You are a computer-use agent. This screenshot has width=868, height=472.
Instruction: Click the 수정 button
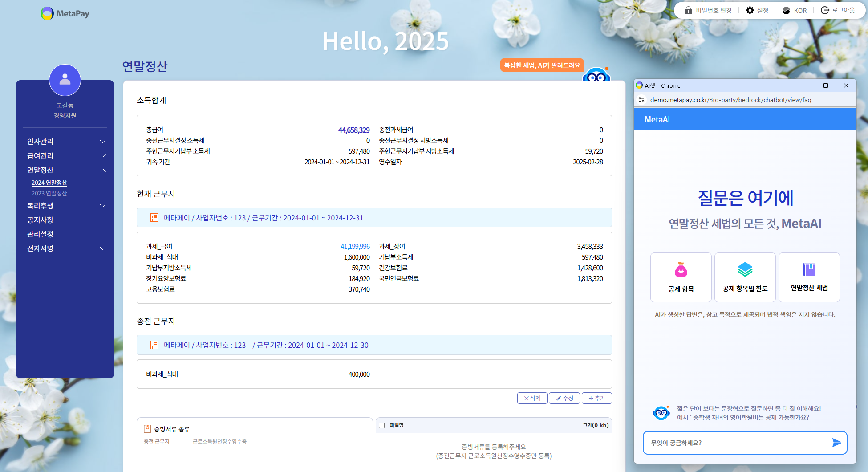[x=564, y=398]
